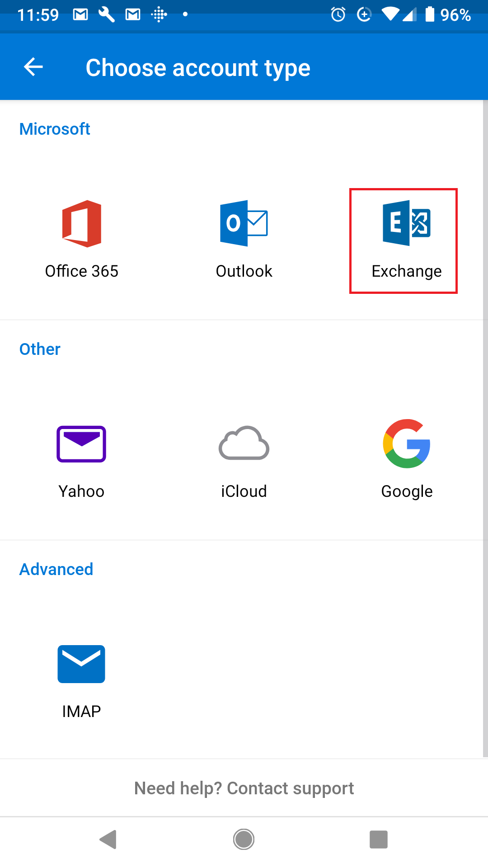Image resolution: width=488 pixels, height=868 pixels.
Task: Tap the wrench notification icon in status bar
Action: 107,15
